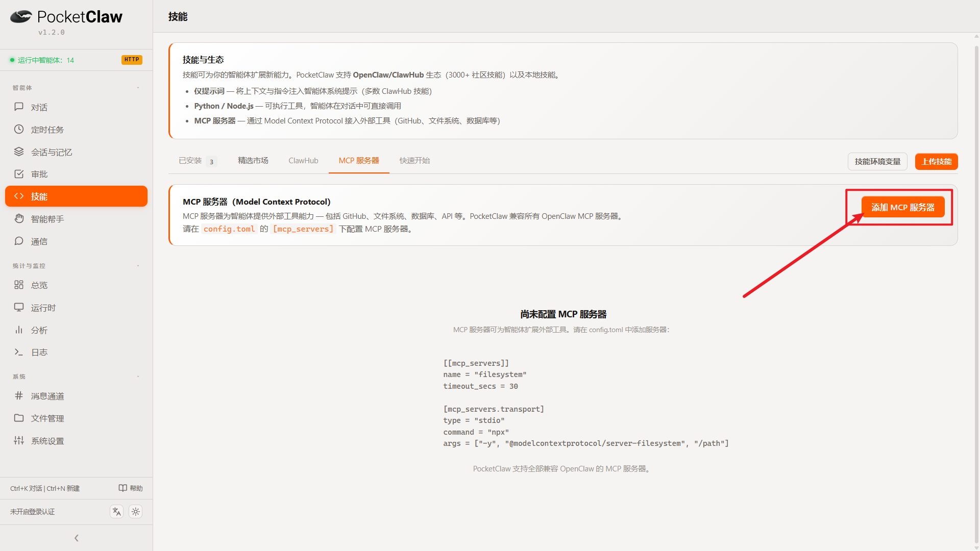The height and width of the screenshot is (551, 980).
Task: Click the [mcp_servers] inline code
Action: (x=303, y=229)
